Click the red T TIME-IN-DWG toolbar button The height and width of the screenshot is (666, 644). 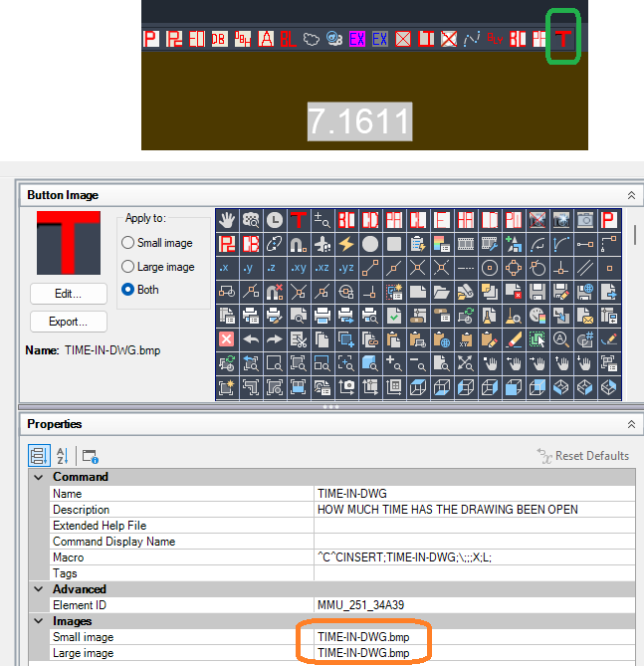(562, 39)
